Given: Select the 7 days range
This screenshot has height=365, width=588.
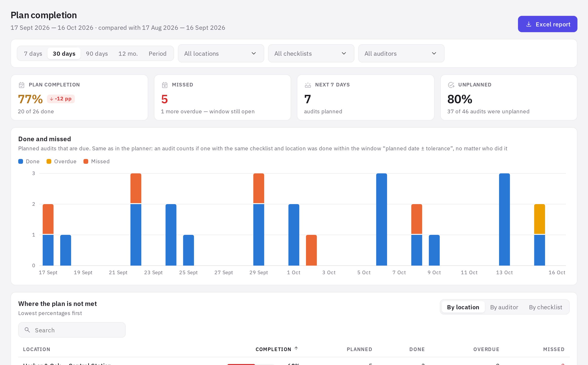Looking at the screenshot, I should [33, 53].
